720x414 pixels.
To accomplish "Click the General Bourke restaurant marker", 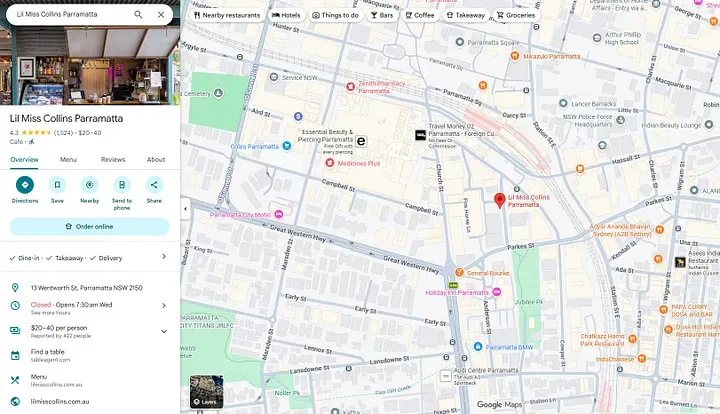I will pyautogui.click(x=459, y=273).
